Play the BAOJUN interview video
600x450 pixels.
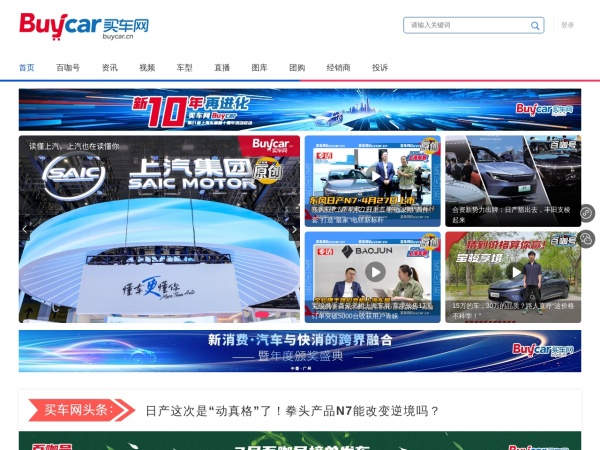pos(375,272)
